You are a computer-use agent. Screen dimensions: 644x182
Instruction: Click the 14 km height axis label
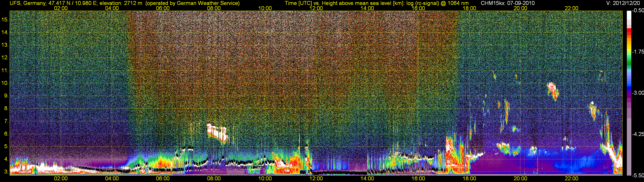[5, 32]
